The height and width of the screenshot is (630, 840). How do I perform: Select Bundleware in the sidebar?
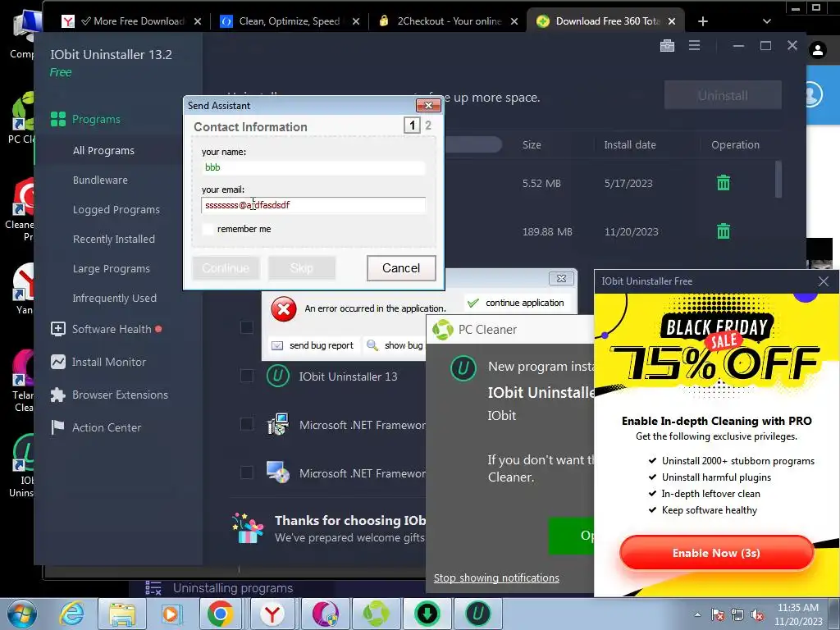click(100, 180)
